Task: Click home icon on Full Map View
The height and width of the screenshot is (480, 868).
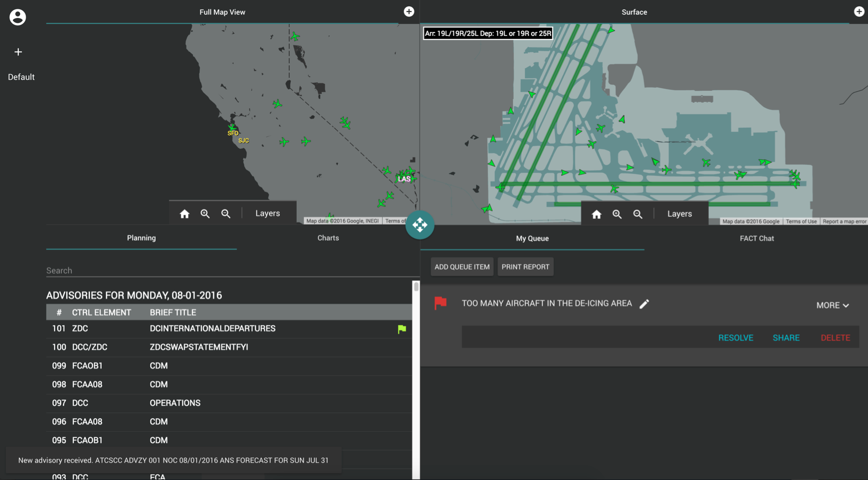Action: click(184, 214)
